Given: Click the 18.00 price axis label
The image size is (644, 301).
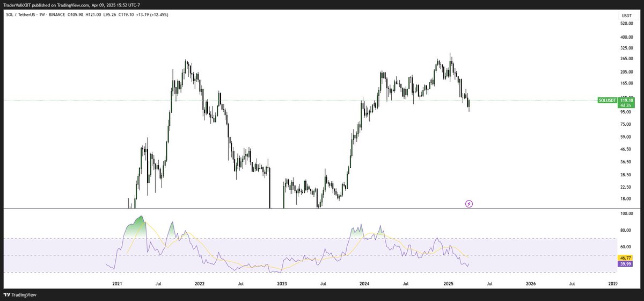Looking at the screenshot, I should 626,199.
